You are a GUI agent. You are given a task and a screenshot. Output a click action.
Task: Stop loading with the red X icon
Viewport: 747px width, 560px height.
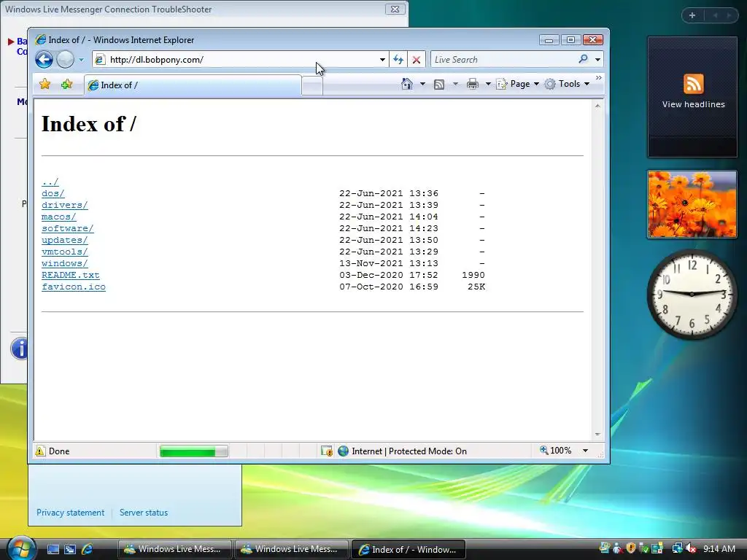(417, 60)
